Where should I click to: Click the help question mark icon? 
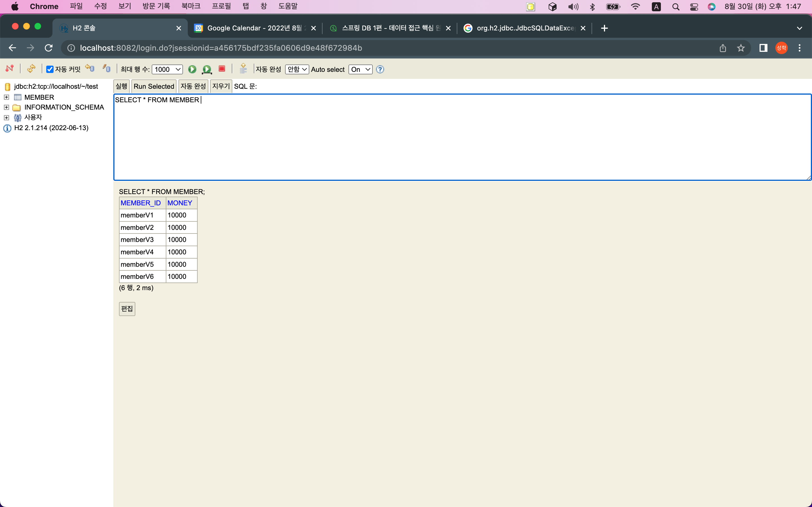pyautogui.click(x=380, y=70)
